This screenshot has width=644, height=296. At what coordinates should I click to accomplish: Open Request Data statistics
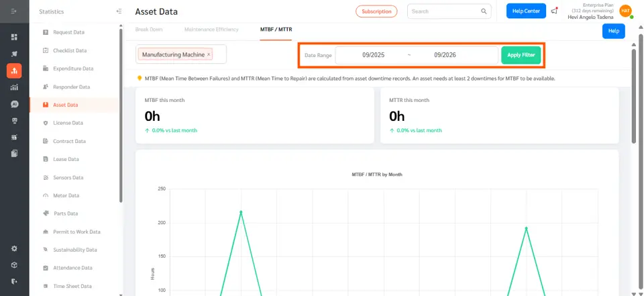tap(68, 32)
